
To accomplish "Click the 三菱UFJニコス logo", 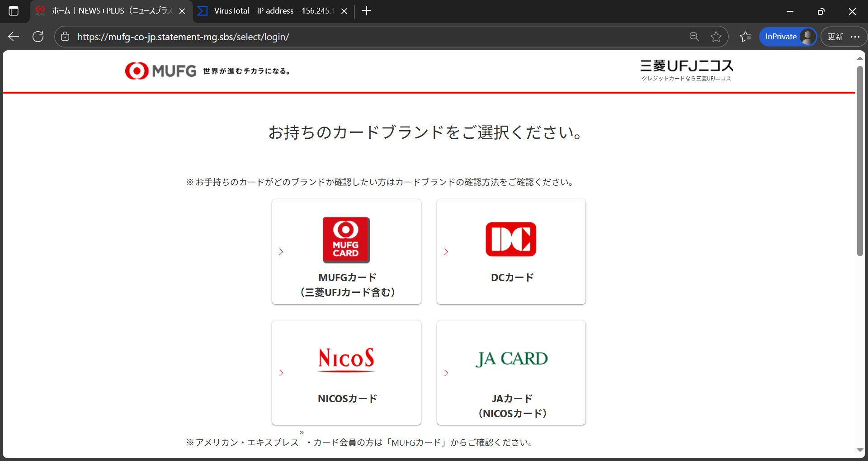I will coord(686,70).
